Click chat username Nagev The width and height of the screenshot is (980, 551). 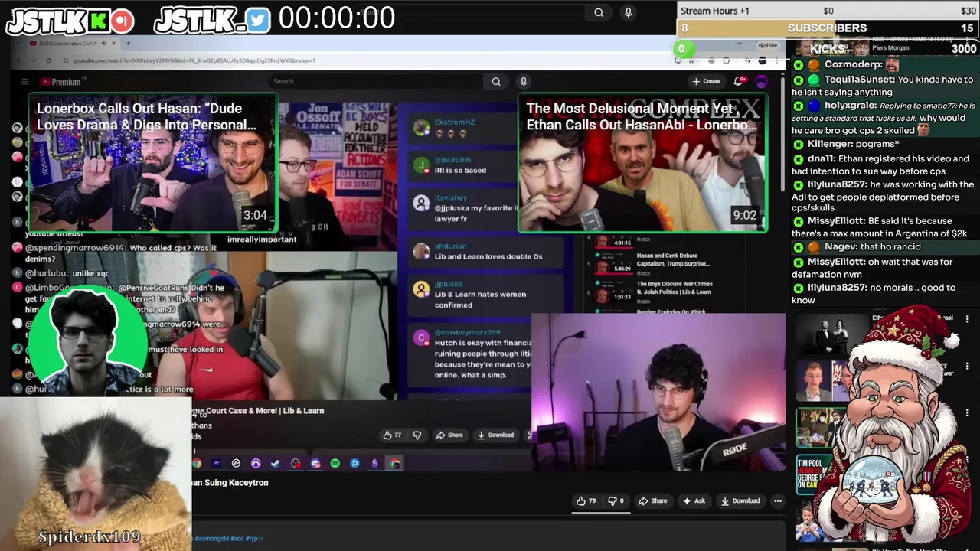point(841,246)
